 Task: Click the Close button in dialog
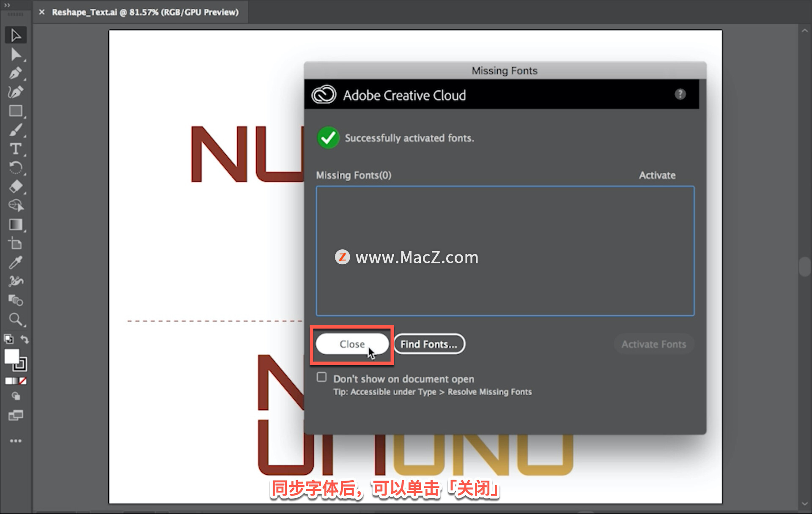tap(351, 344)
